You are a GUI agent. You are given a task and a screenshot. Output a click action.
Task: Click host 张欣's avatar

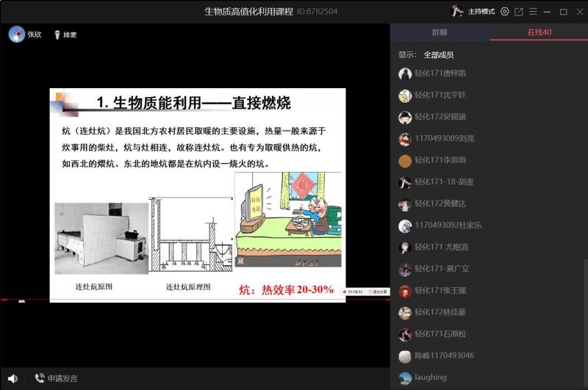[x=16, y=35]
